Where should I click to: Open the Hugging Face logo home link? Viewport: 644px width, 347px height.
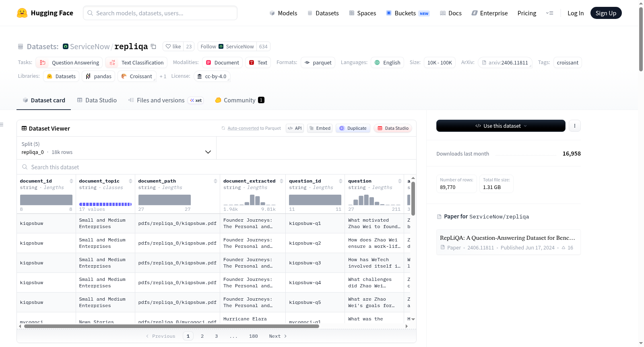(45, 13)
